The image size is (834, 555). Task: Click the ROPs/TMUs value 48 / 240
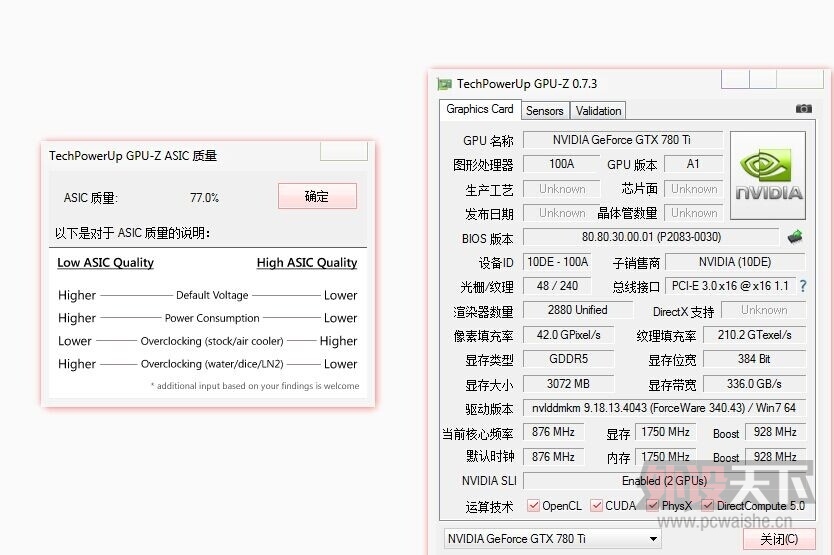tap(557, 286)
